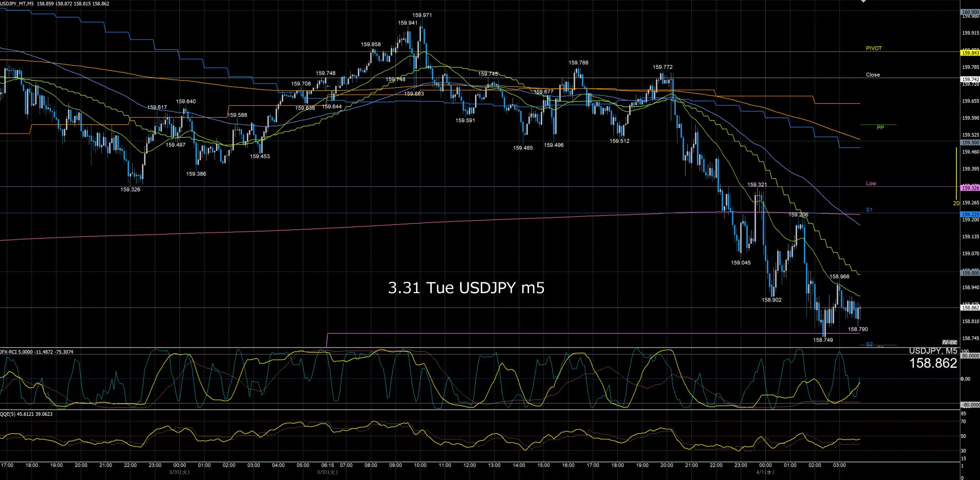Click the 10:00 mark on time axis

pos(420,465)
